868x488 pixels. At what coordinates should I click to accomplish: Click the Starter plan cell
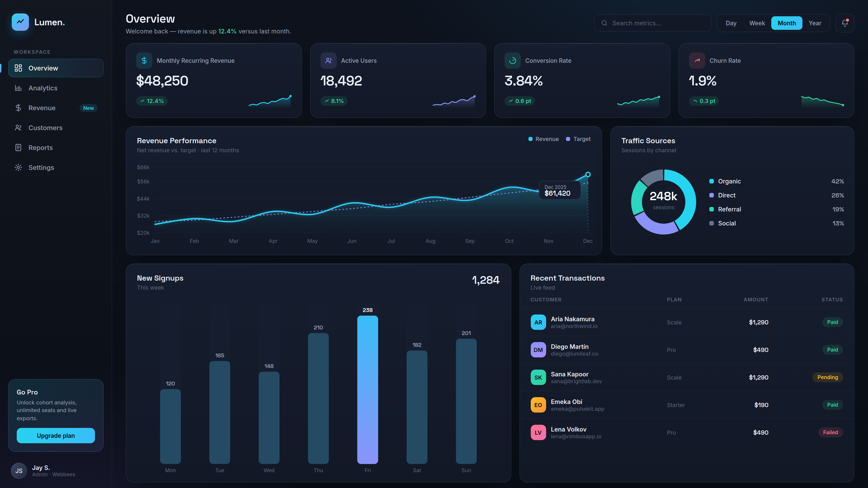click(676, 405)
